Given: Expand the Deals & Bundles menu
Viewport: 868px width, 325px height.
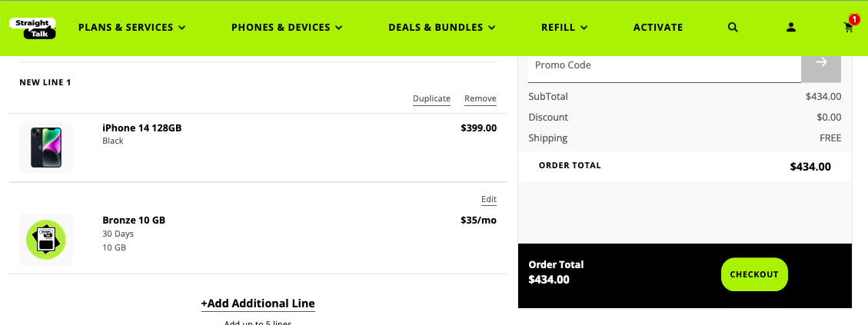Looking at the screenshot, I should point(441,28).
